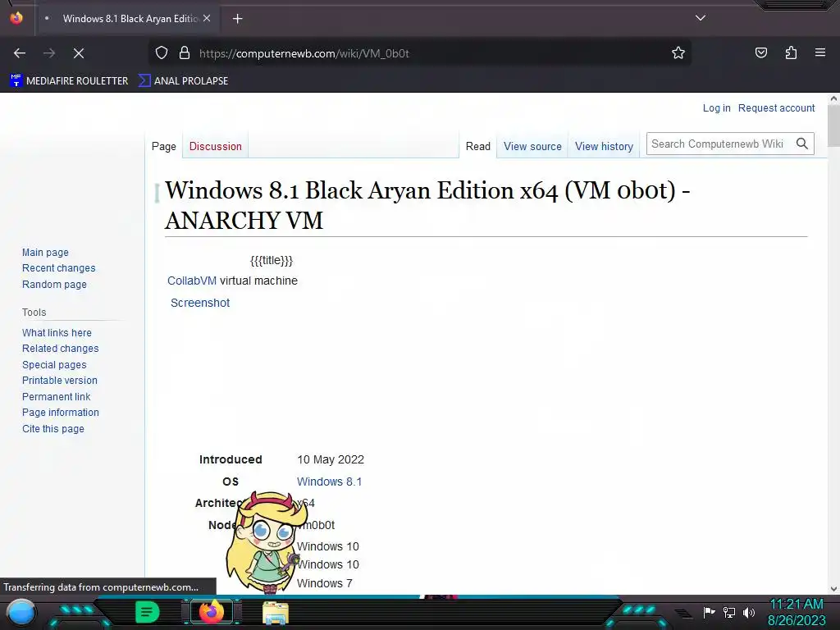The height and width of the screenshot is (630, 840).
Task: Open Page information
Action: pos(61,413)
